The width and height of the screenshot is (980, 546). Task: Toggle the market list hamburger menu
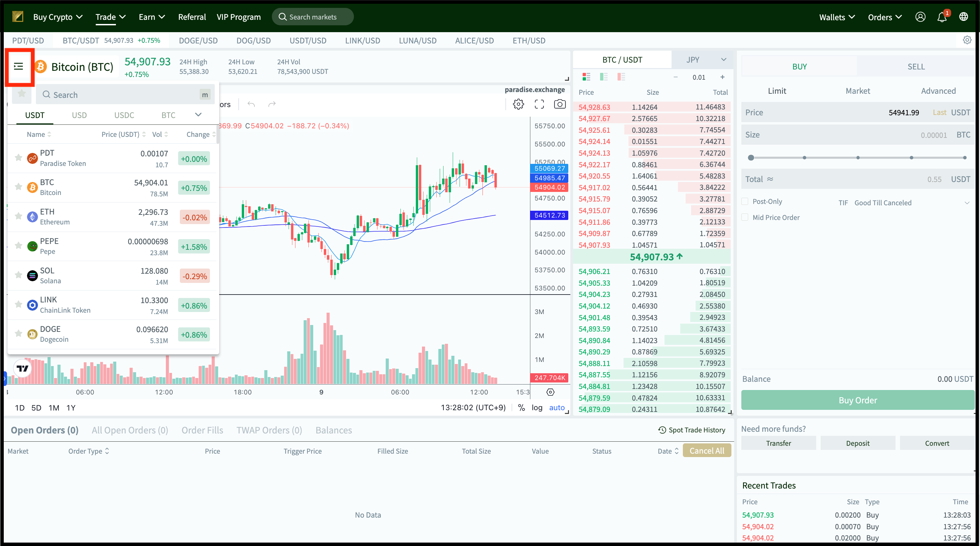18,67
